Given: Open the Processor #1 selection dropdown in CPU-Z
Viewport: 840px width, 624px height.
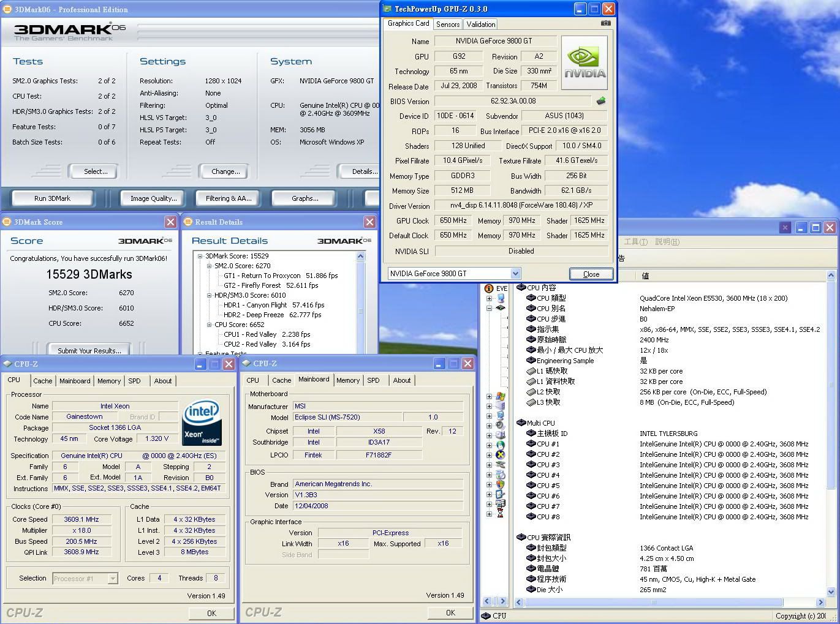Looking at the screenshot, I should (x=113, y=578).
